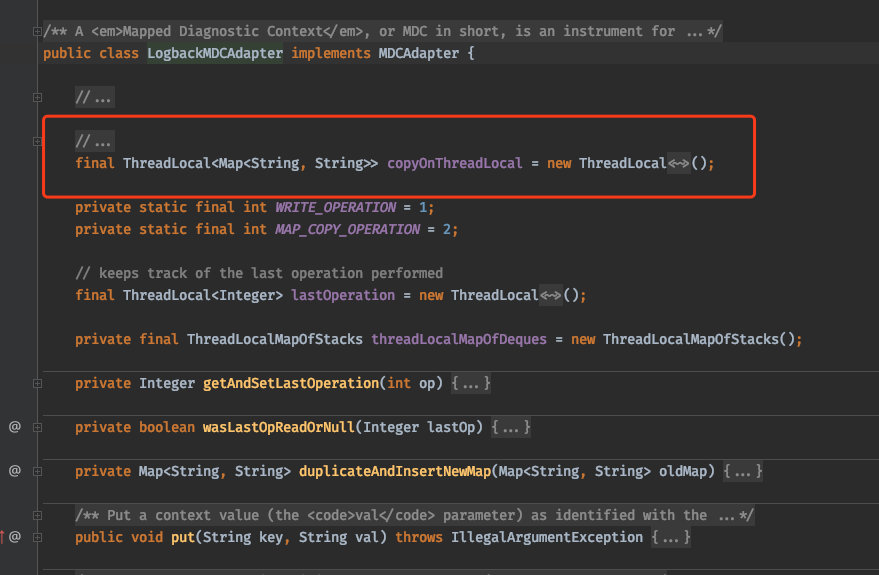Click the copyOnThreadLocal field name
This screenshot has width=879, height=575.
point(455,164)
